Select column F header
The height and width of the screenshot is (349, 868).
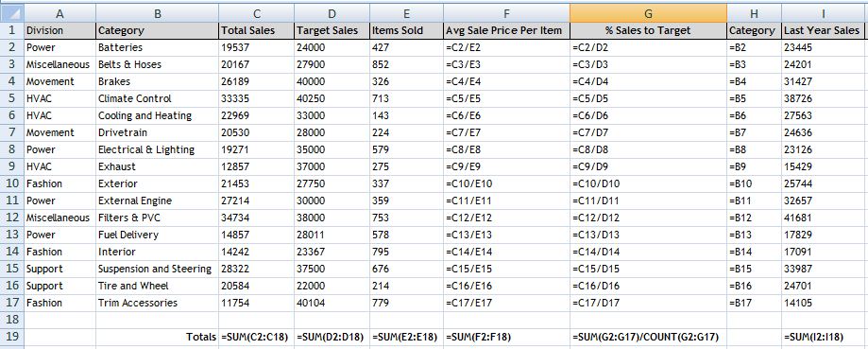click(x=506, y=13)
